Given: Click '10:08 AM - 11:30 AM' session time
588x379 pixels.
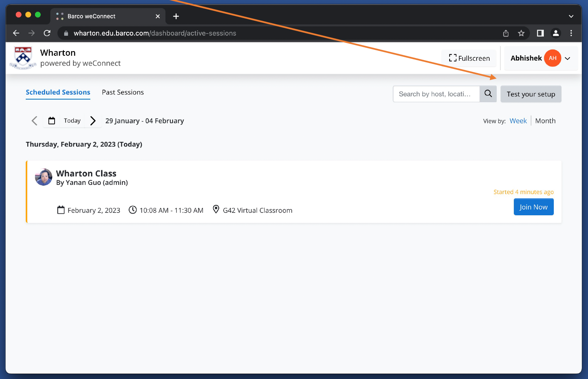Looking at the screenshot, I should [171, 210].
